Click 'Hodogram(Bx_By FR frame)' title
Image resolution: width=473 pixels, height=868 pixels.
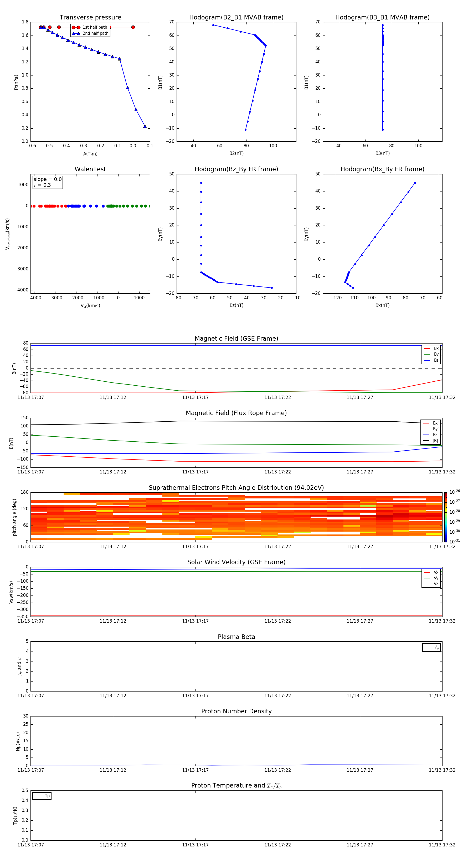(x=382, y=169)
